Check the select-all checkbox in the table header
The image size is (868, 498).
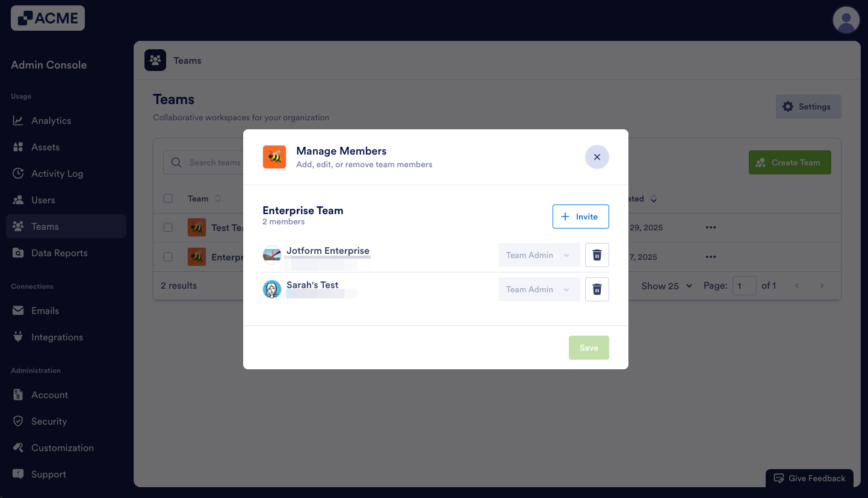coord(168,198)
